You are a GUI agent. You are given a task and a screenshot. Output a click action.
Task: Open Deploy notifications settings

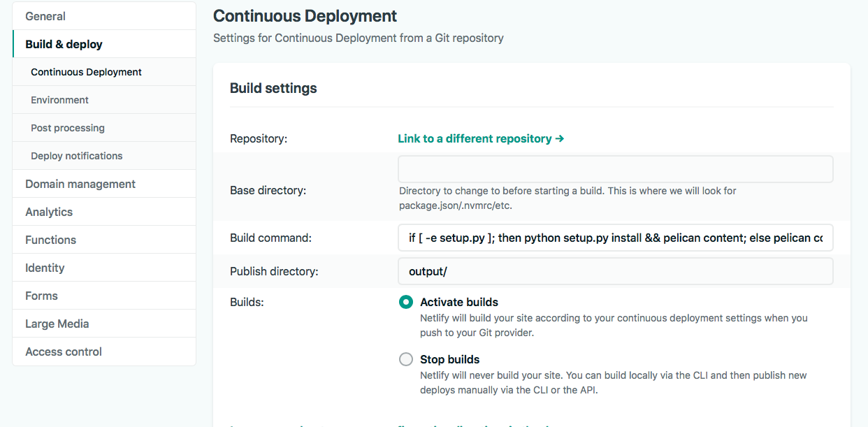[x=76, y=155]
